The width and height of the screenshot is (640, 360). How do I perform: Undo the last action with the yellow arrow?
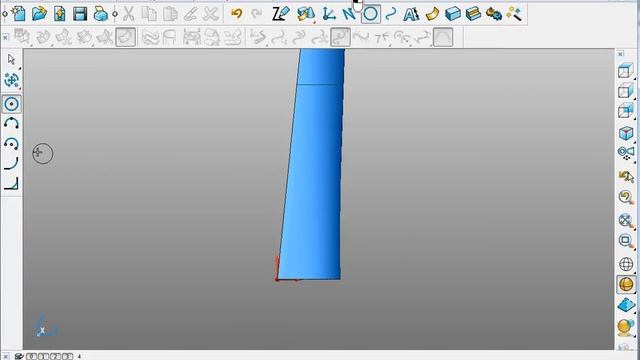click(236, 14)
